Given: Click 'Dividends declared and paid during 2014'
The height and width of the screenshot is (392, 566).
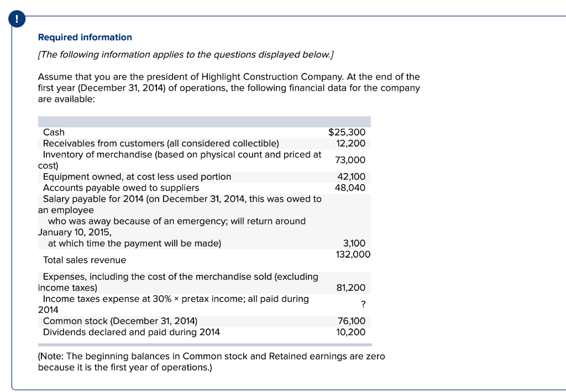Looking at the screenshot, I should [132, 332].
